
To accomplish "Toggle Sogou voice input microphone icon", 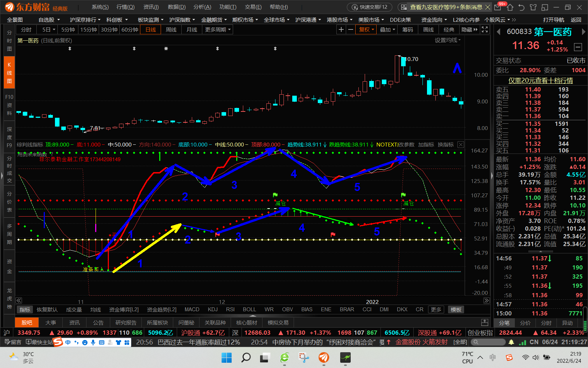I will [93, 342].
